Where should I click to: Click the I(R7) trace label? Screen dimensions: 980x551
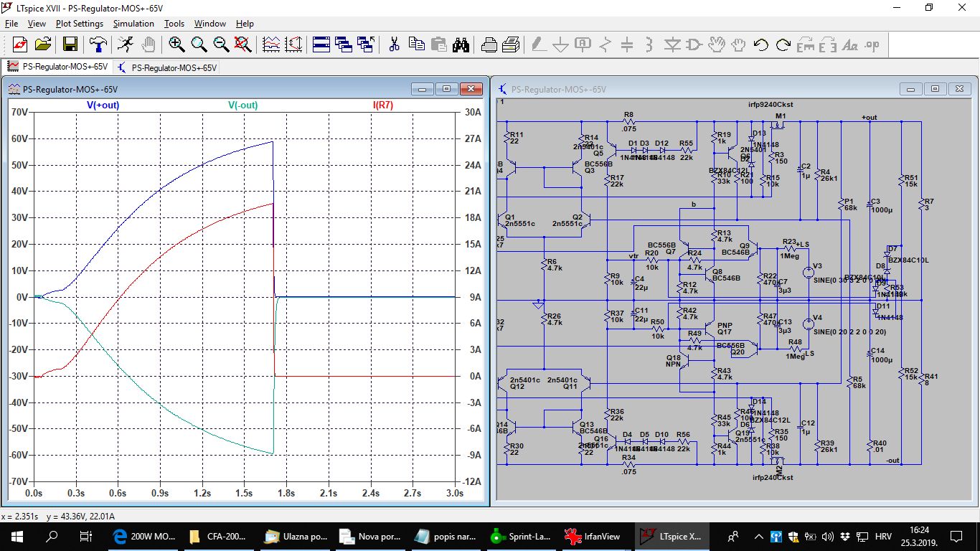click(x=382, y=105)
